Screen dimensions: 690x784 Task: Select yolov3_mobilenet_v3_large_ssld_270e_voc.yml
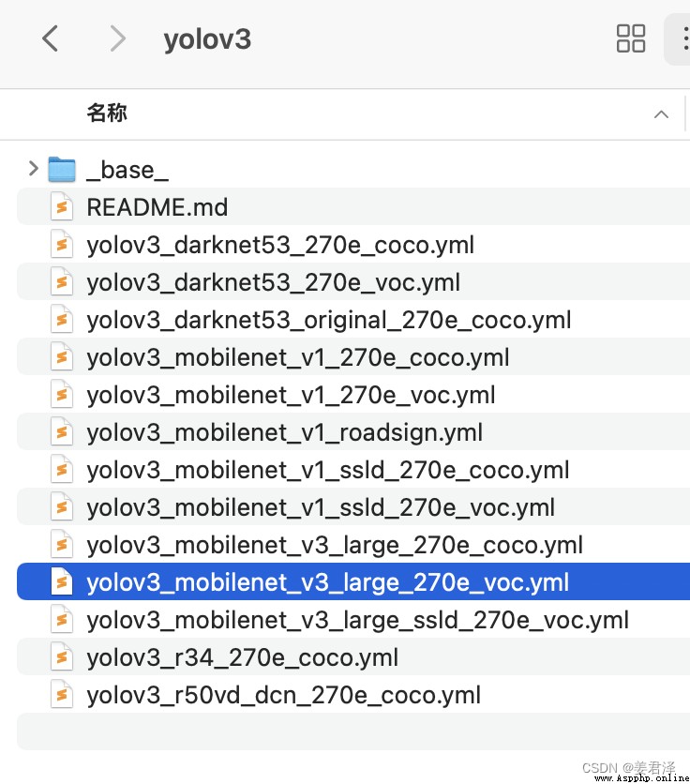point(353,619)
